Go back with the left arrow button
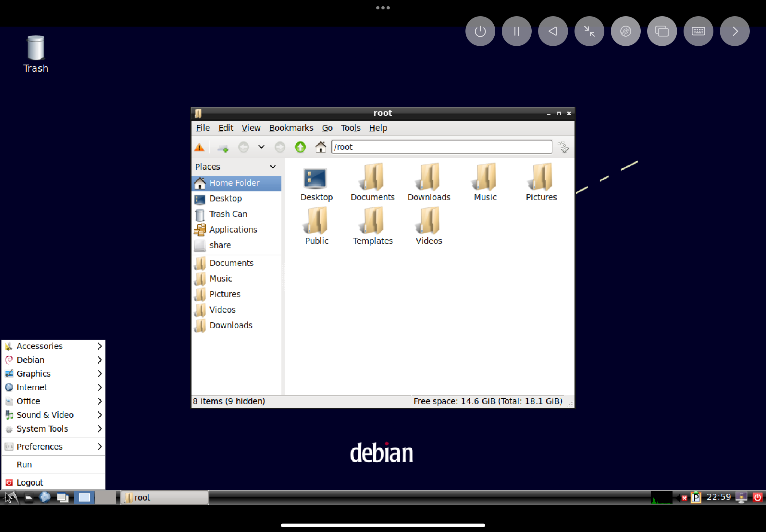Image resolution: width=766 pixels, height=532 pixels. point(243,147)
